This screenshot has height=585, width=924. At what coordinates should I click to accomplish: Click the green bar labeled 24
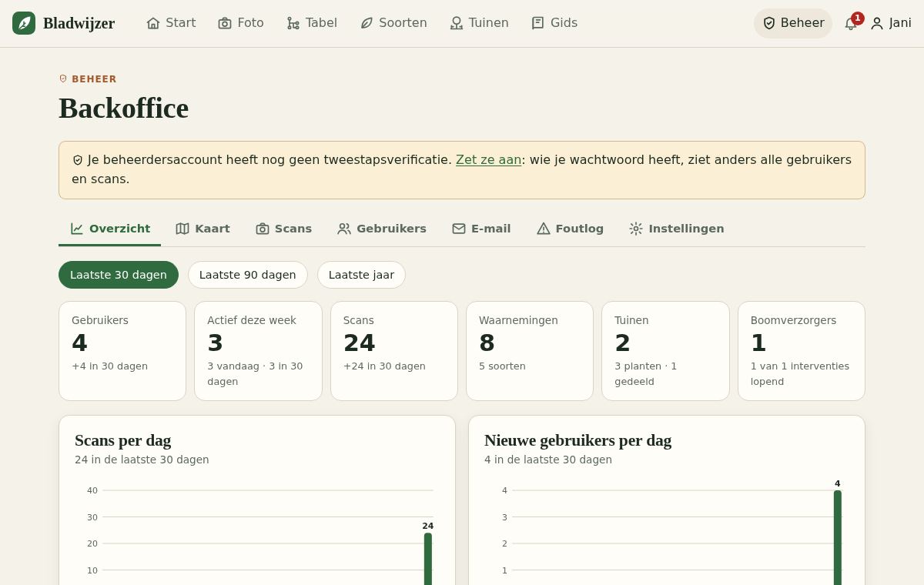[428, 559]
